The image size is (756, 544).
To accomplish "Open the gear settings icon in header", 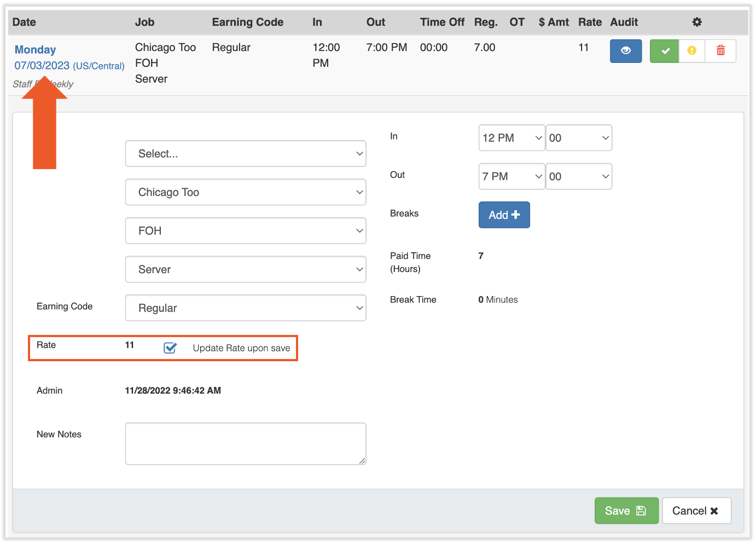I will pos(696,22).
